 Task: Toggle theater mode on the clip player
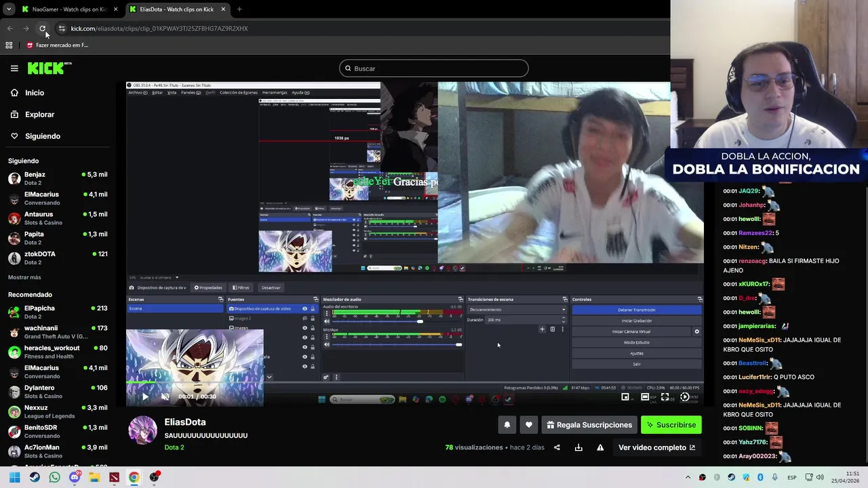(645, 397)
